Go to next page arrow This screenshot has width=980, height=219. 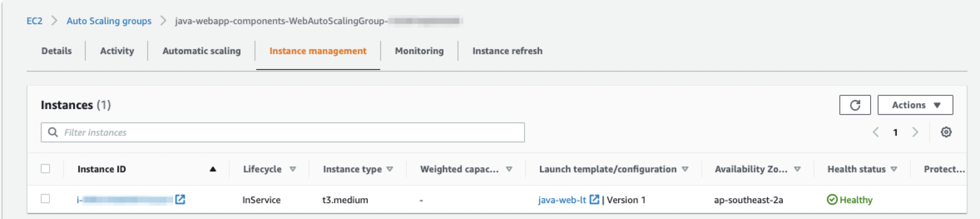915,132
